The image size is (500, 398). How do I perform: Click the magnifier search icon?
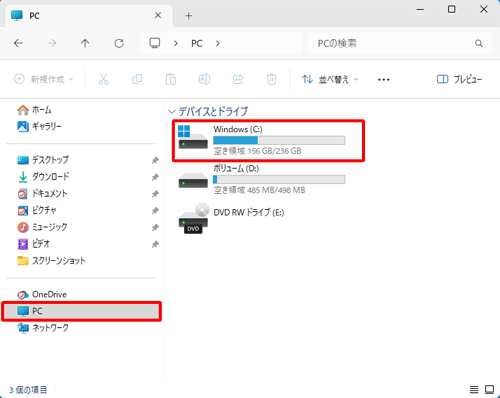click(x=479, y=43)
